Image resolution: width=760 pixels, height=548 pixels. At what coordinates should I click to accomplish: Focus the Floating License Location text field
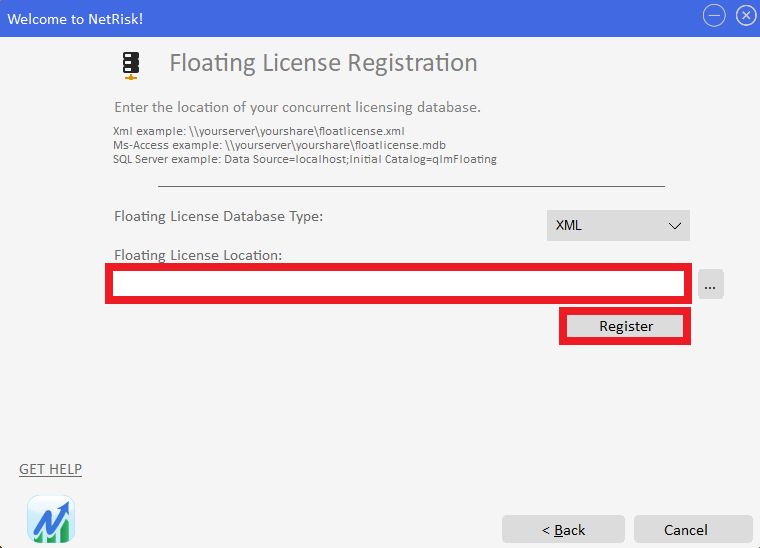(x=398, y=283)
